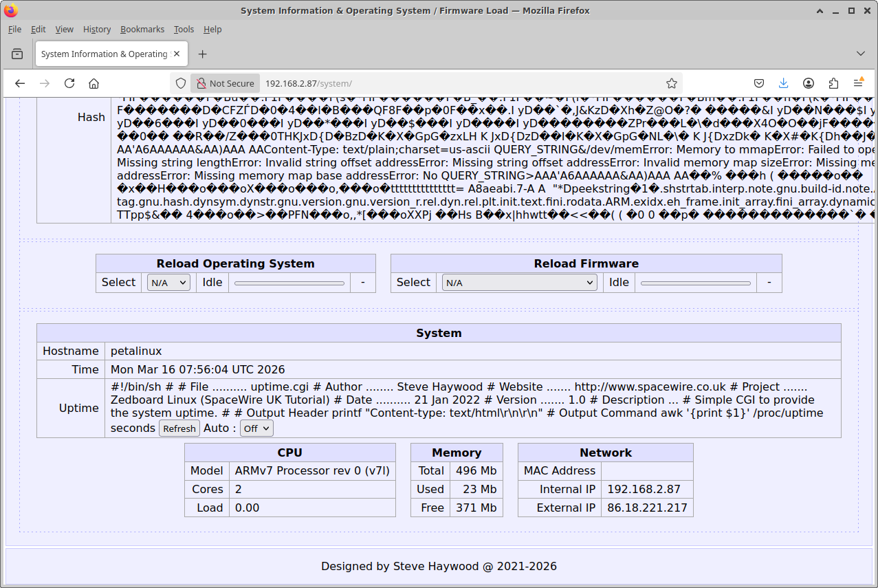
Task: Open the Home page icon
Action: 94,83
